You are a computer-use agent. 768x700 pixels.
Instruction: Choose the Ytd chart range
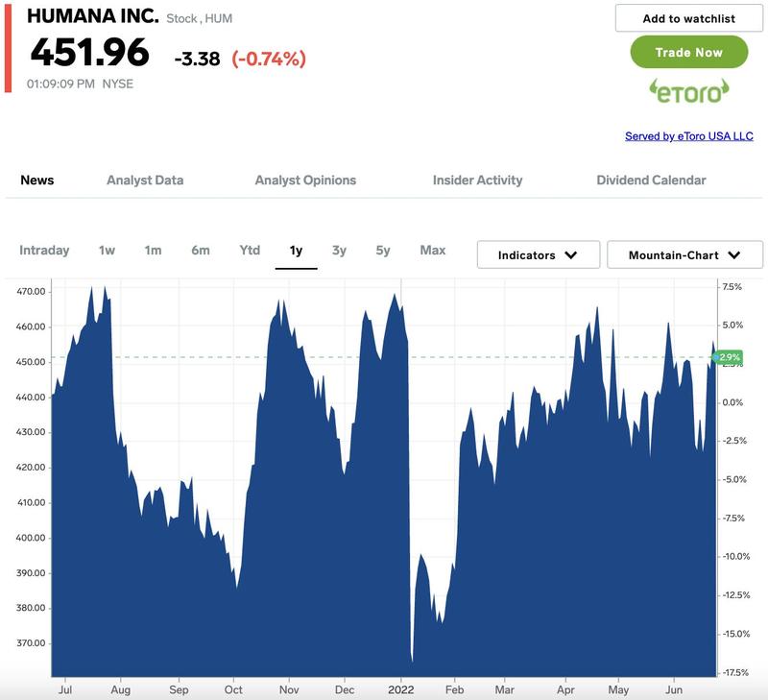250,251
